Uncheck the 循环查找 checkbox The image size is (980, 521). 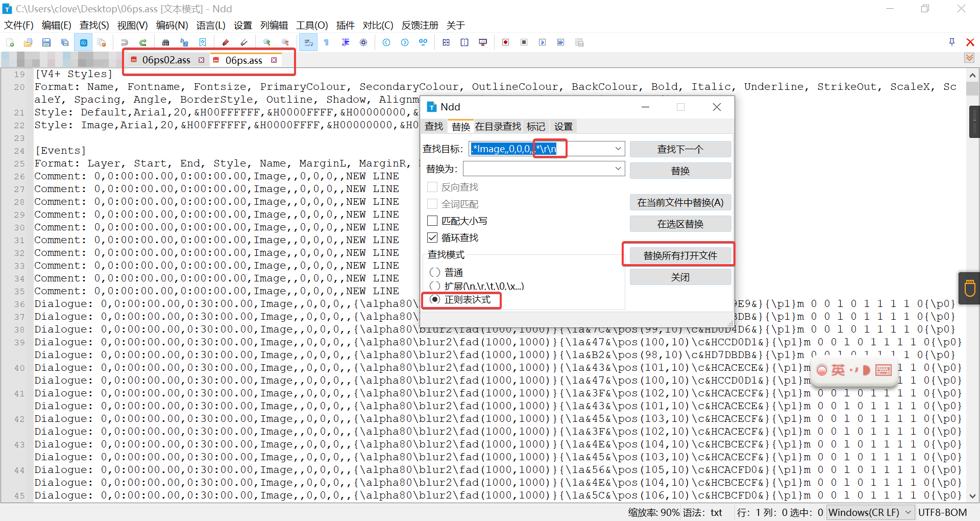point(432,238)
